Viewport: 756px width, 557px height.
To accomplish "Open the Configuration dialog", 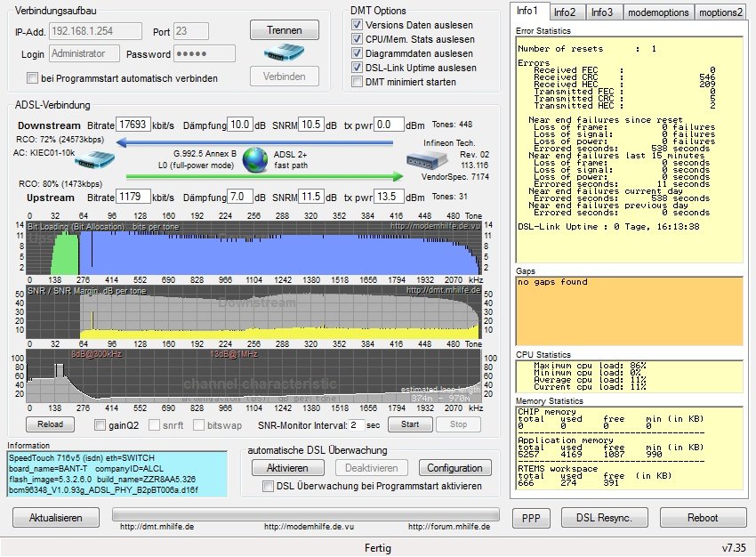I will coord(455,468).
